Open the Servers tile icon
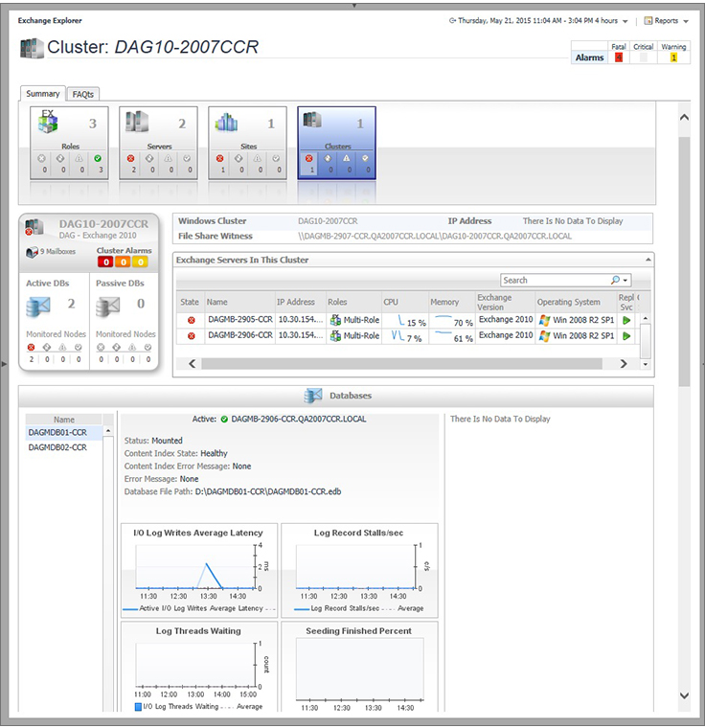The image size is (705, 728). click(x=137, y=122)
